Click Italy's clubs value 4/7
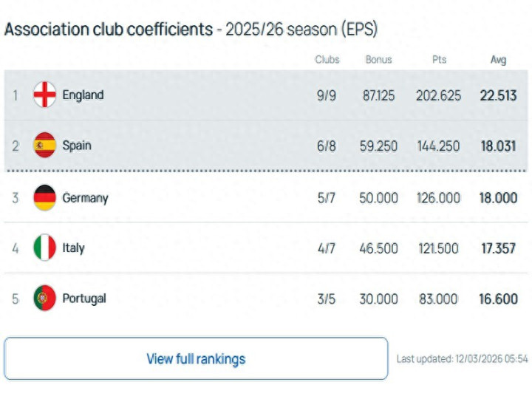The width and height of the screenshot is (532, 399). pos(327,248)
